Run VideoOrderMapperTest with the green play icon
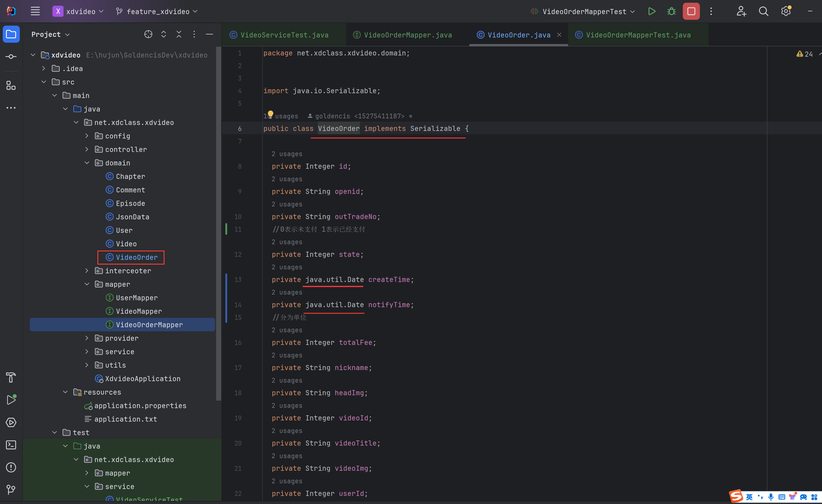The image size is (822, 504). (651, 11)
